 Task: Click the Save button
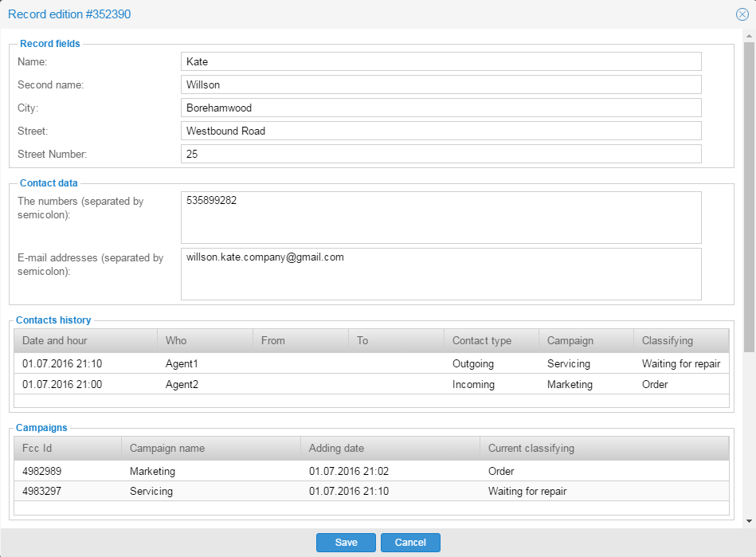click(x=346, y=543)
